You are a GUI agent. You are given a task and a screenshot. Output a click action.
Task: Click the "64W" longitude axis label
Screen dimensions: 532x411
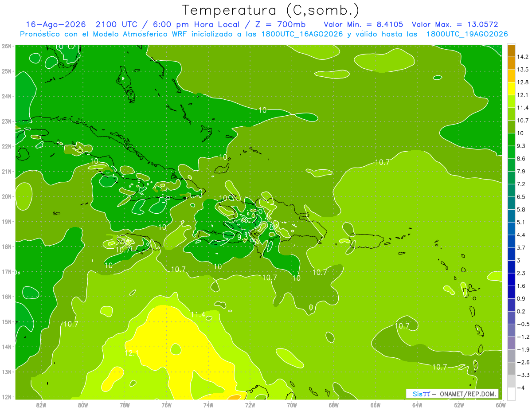pyautogui.click(x=417, y=405)
